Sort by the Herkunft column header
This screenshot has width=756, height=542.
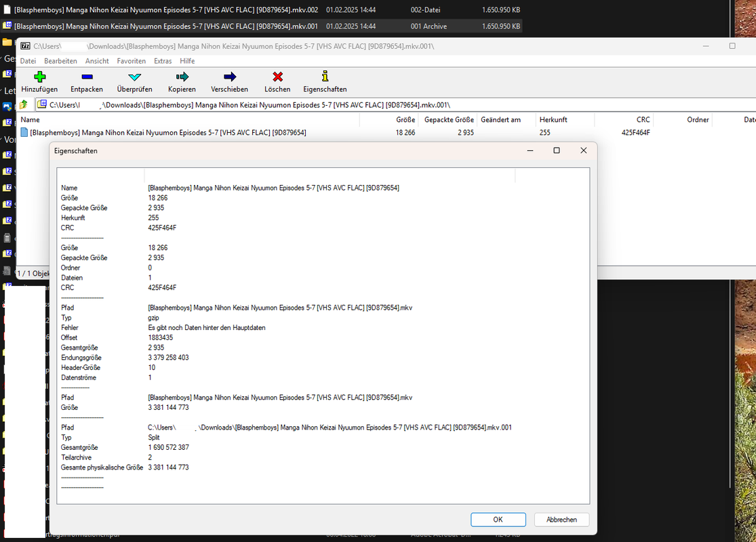(x=565, y=119)
